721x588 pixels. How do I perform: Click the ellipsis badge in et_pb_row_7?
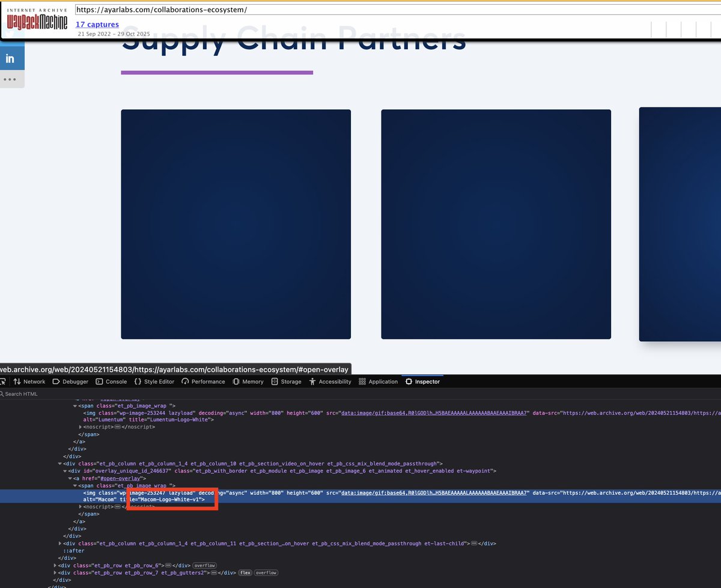click(214, 573)
